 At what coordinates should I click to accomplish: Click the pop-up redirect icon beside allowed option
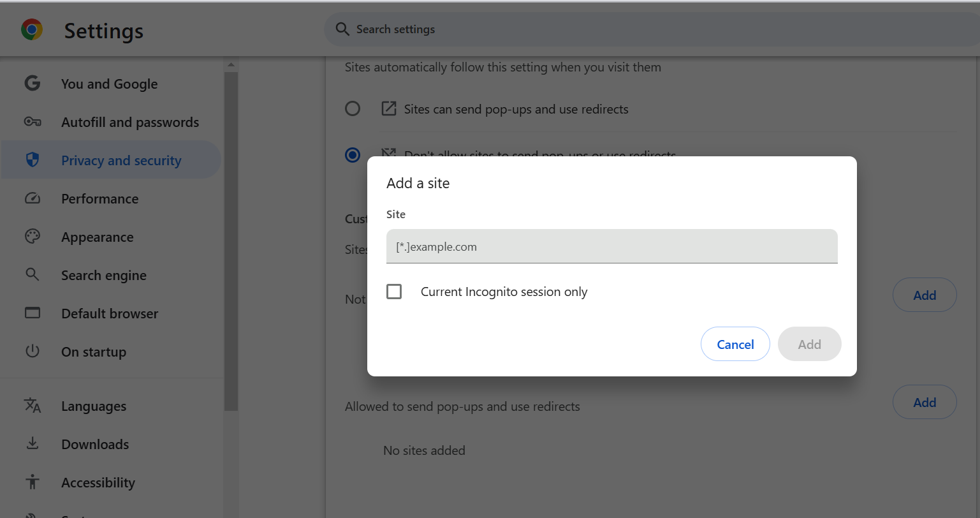pos(388,108)
